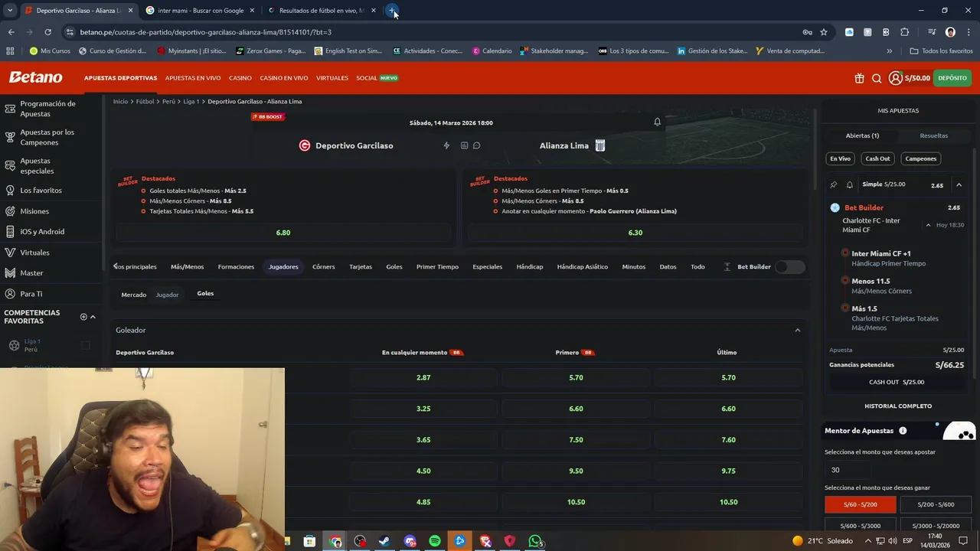Open WhatsApp from the taskbar
Screen dimensions: 980x551
click(535, 541)
